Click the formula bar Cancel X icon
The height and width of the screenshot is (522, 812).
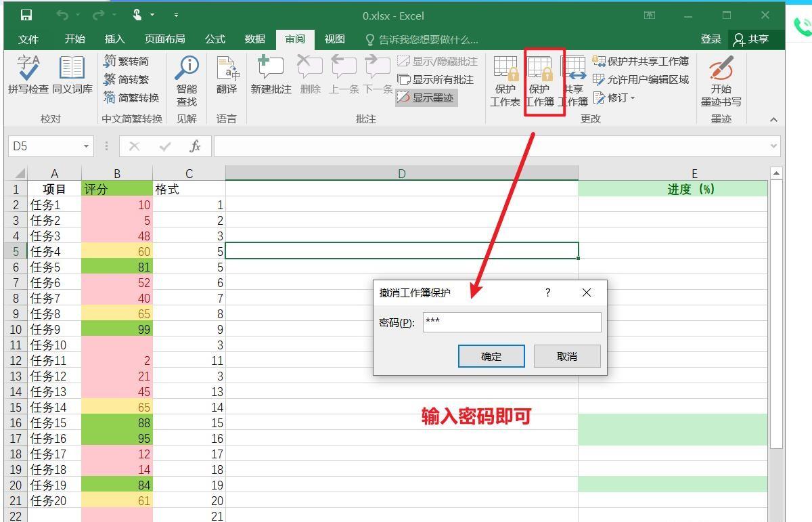tap(134, 146)
